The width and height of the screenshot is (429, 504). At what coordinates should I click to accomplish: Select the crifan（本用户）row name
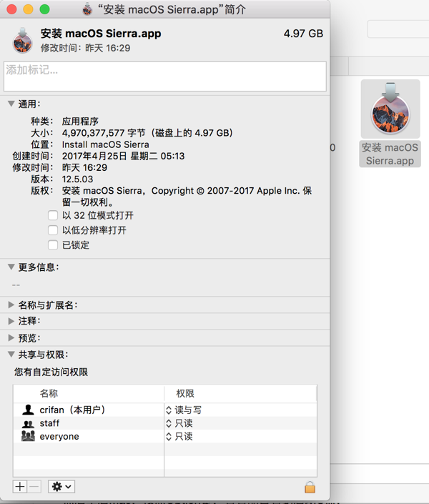72,410
